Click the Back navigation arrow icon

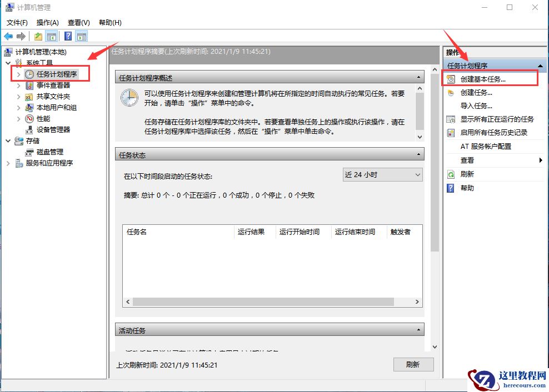pos(8,36)
